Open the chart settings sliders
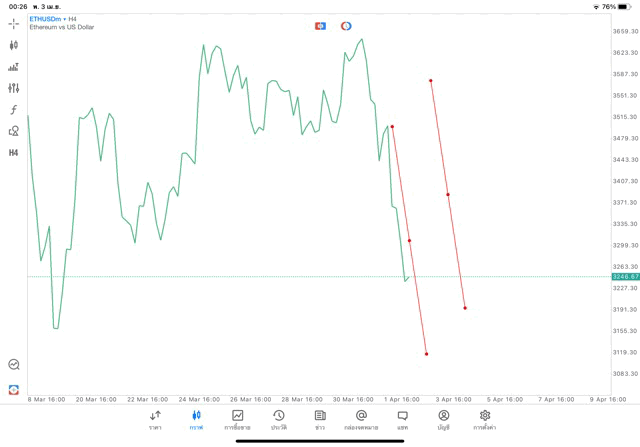640x447 pixels. pos(13,88)
